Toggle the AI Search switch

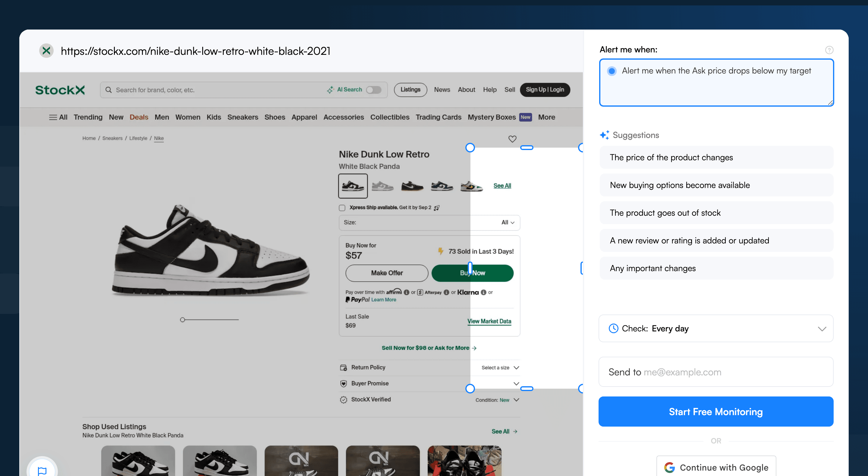(x=374, y=89)
